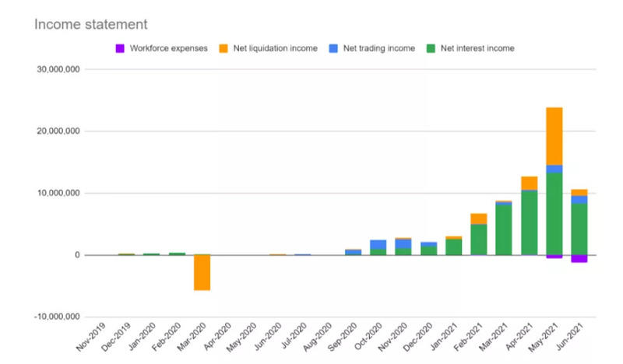Image resolution: width=623 pixels, height=364 pixels.
Task: Select the Net interest income legend label
Action: [477, 48]
